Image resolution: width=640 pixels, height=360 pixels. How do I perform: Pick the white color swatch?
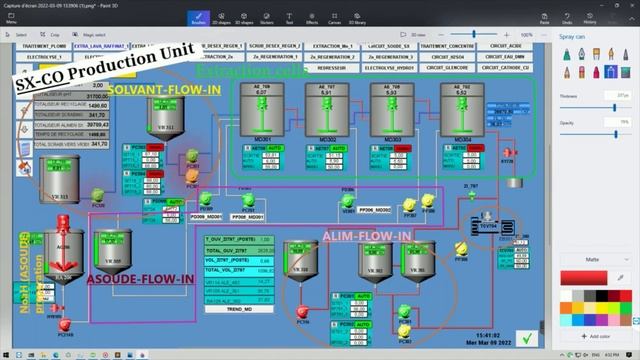[566, 296]
